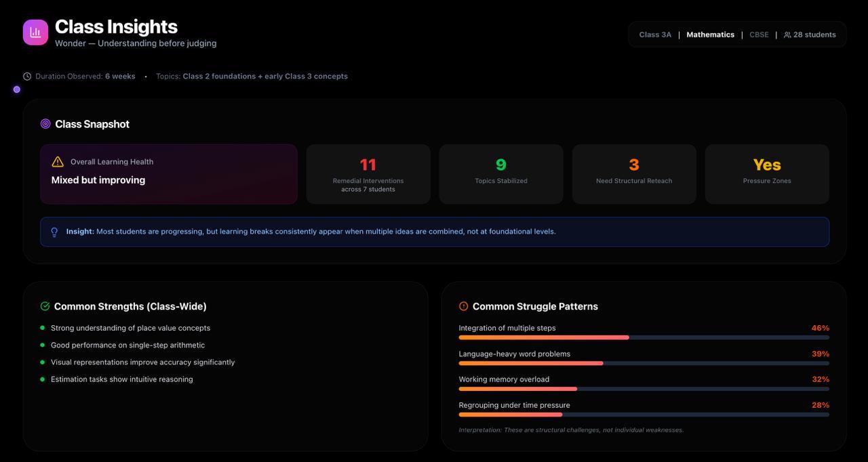Viewport: 868px width, 462px height.
Task: Click the Mixed but improving health card
Action: (x=169, y=174)
